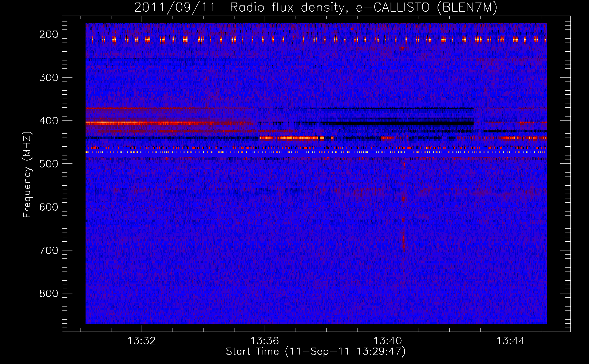
Task: Click the 13:44 time tick label
Action: [511, 341]
